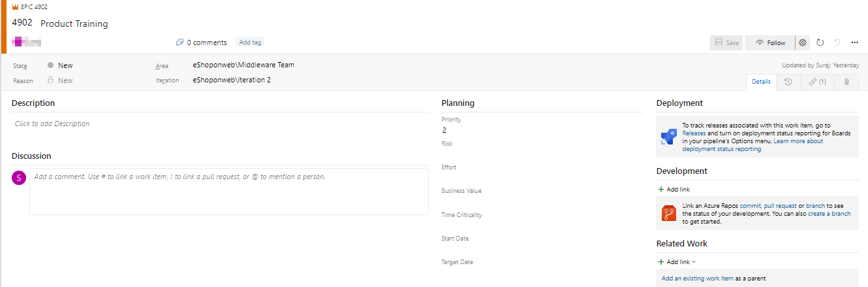This screenshot has width=868, height=287.
Task: Click the Save button
Action: coord(726,42)
